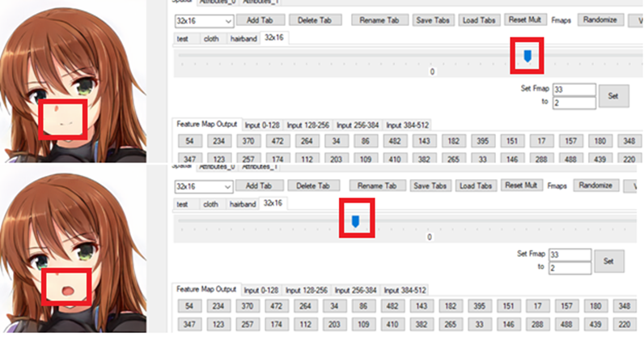Open Input 256-384 tab in lower panel
644x341 pixels.
[356, 291]
